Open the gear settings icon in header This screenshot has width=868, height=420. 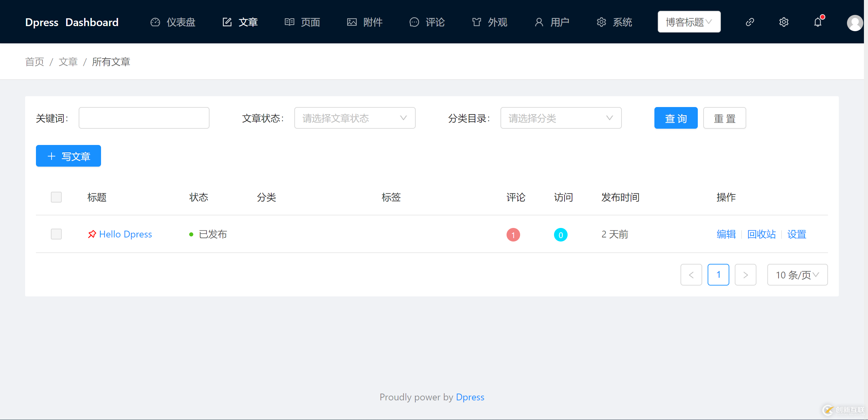click(784, 22)
